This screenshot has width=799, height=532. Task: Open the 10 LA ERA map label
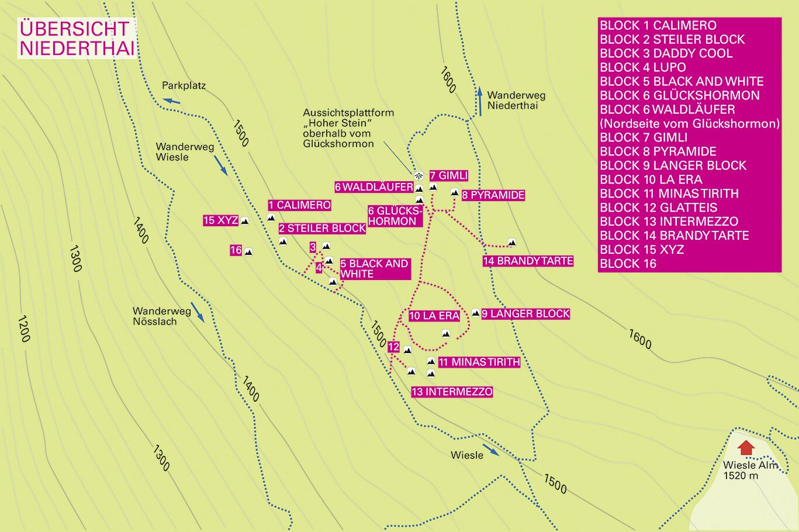[434, 316]
